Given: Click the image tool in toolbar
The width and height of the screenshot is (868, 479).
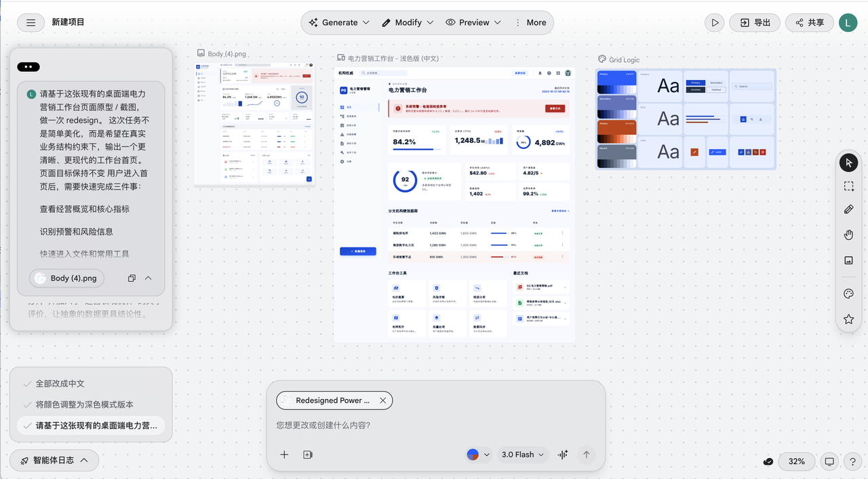Looking at the screenshot, I should tap(848, 260).
